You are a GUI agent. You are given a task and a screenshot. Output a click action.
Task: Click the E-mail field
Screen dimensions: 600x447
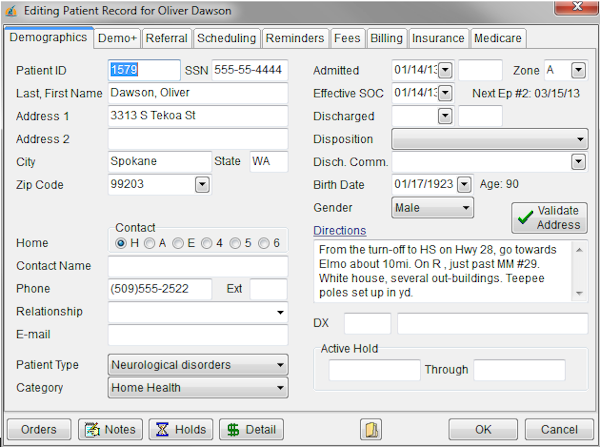coord(198,335)
